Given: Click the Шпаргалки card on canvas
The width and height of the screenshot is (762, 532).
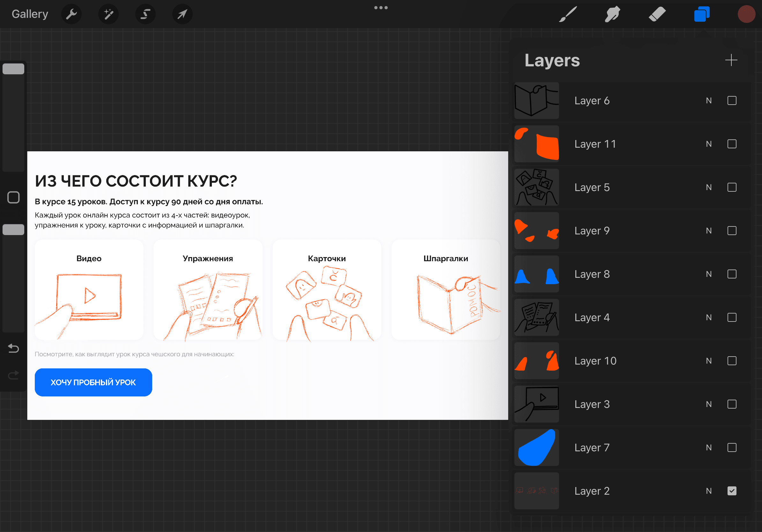Looking at the screenshot, I should pos(446,290).
